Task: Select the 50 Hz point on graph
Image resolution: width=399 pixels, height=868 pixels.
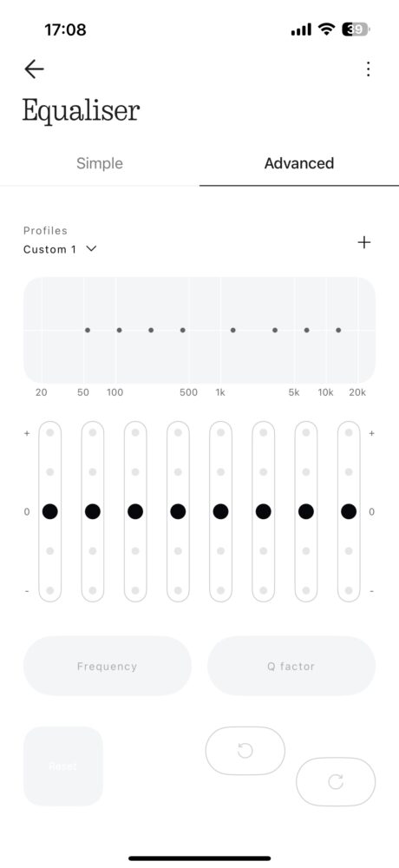Action: coord(88,330)
